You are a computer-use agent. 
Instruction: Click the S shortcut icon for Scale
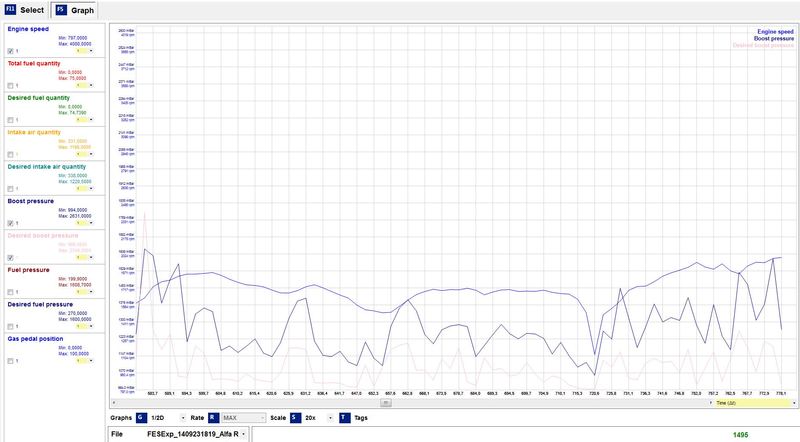(x=294, y=417)
